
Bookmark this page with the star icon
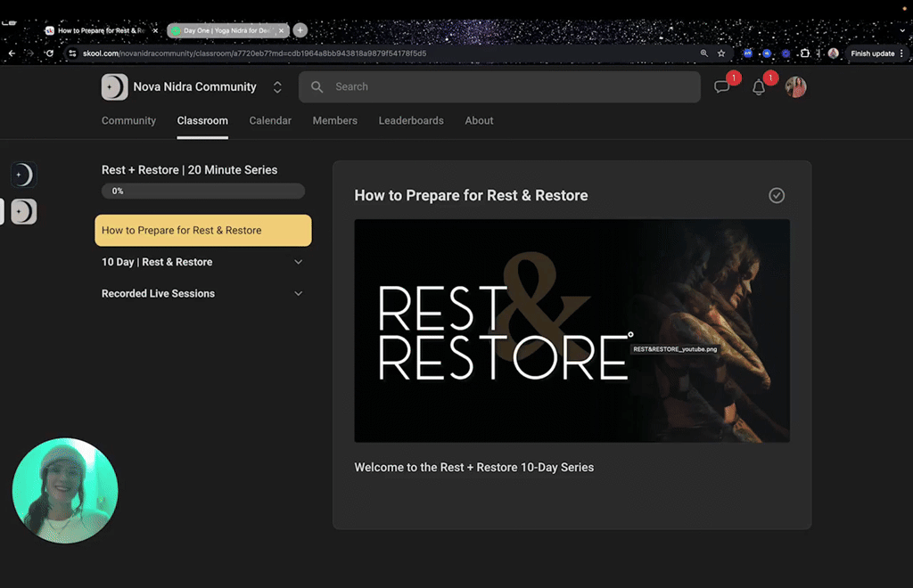(721, 53)
